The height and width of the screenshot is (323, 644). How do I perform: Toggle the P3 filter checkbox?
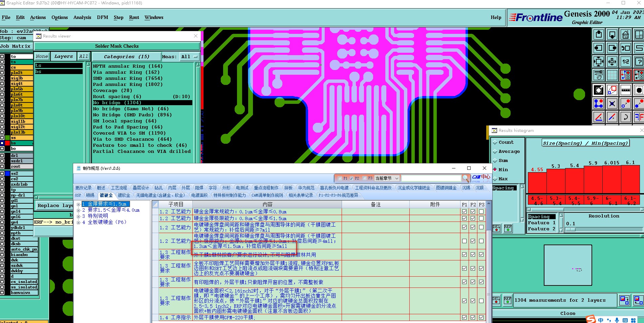365,178
